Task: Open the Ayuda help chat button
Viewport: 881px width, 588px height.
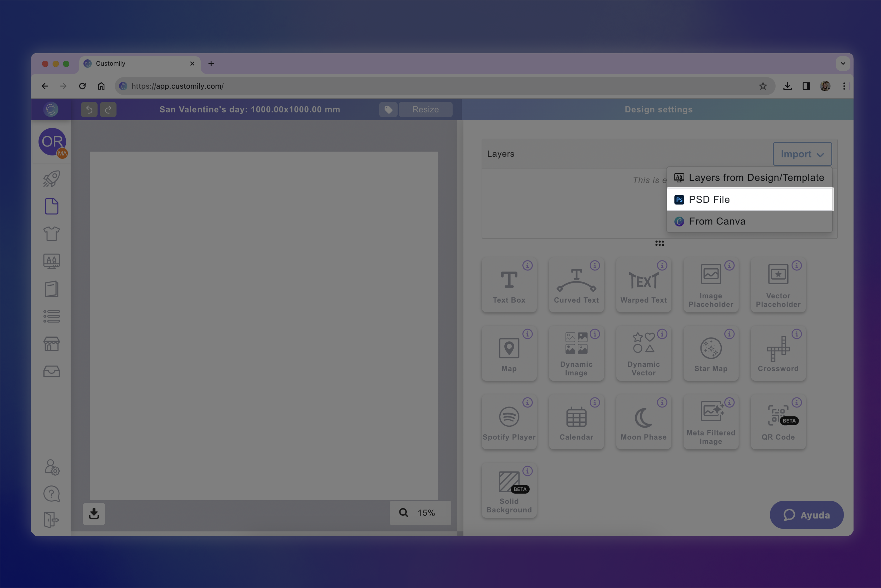Action: point(806,515)
